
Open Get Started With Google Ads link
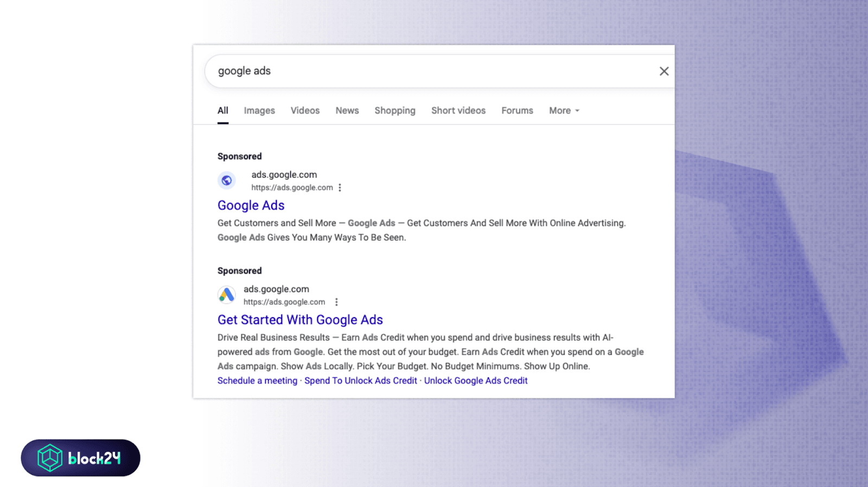(300, 320)
